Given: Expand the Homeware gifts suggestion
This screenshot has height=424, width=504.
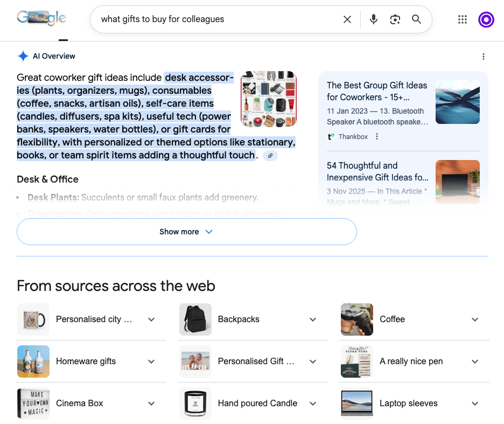Looking at the screenshot, I should 151,362.
